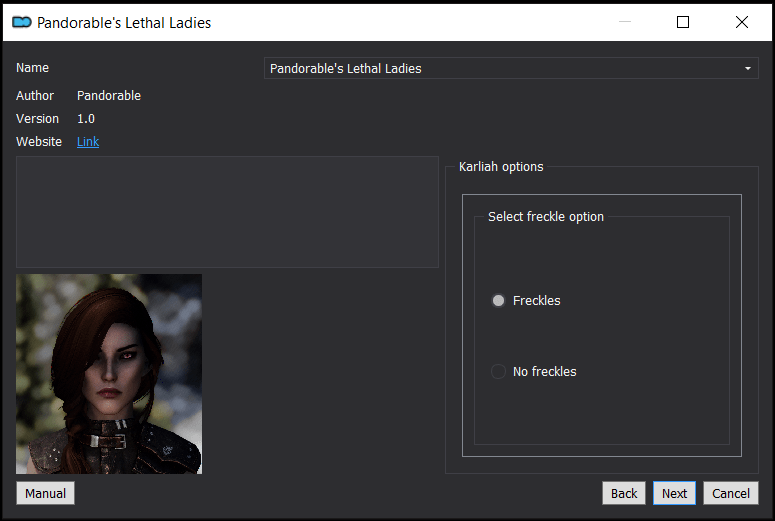Click the 'Website' label

point(39,142)
